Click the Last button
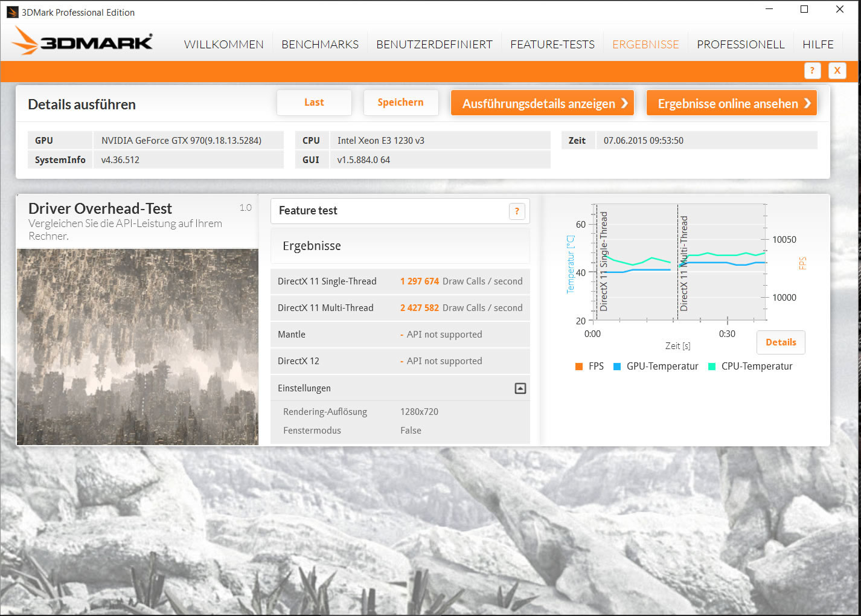 (314, 103)
